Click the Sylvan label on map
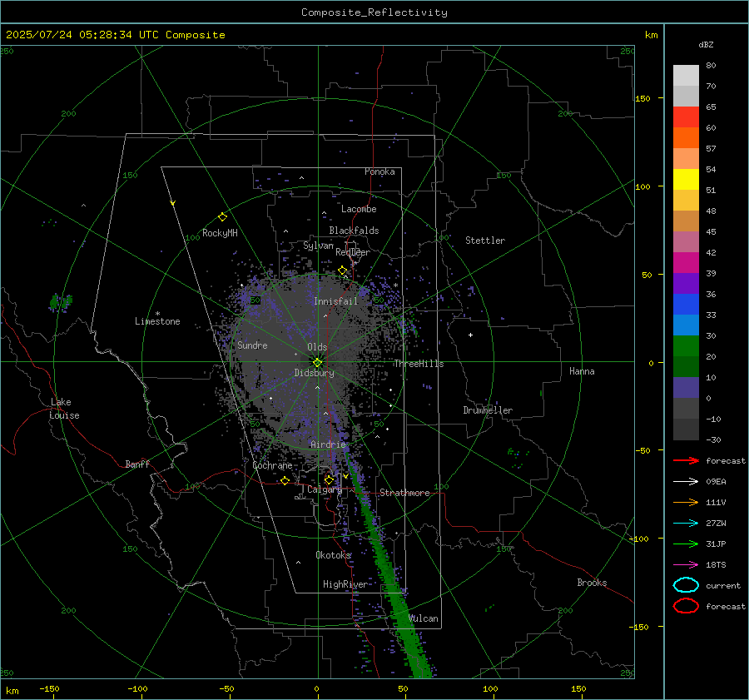Screen dimensions: 749x700 (318, 246)
